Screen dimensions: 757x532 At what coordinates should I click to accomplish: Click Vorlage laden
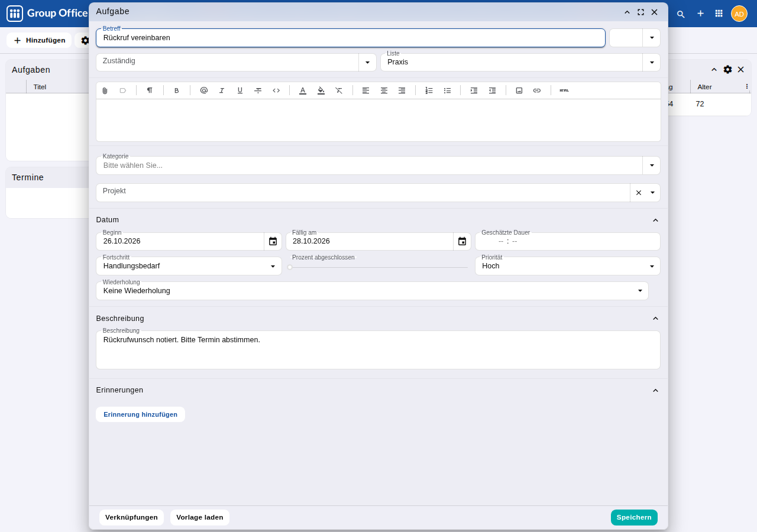[200, 517]
